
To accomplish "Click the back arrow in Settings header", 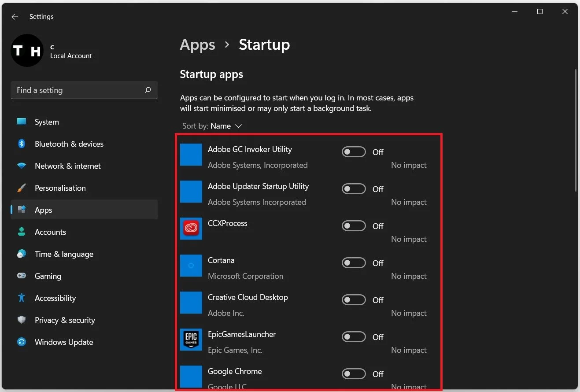I will (x=15, y=17).
